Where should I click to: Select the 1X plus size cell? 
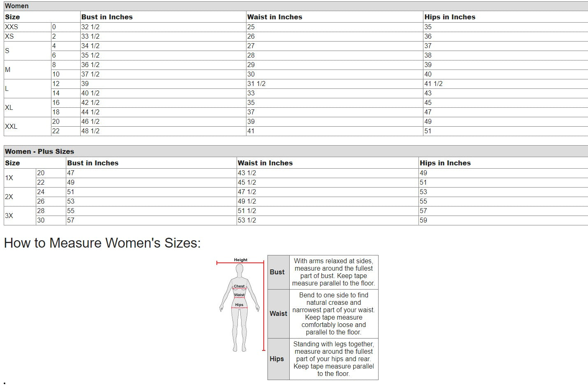[9, 178]
